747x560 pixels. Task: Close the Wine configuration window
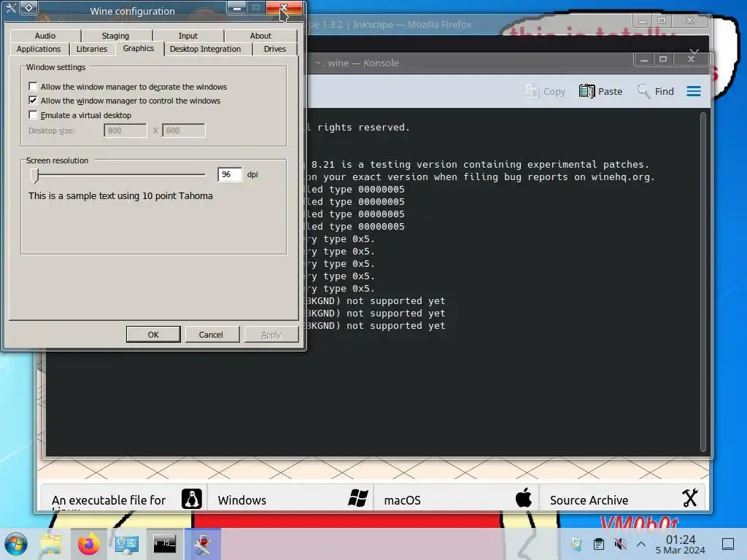pyautogui.click(x=284, y=7)
